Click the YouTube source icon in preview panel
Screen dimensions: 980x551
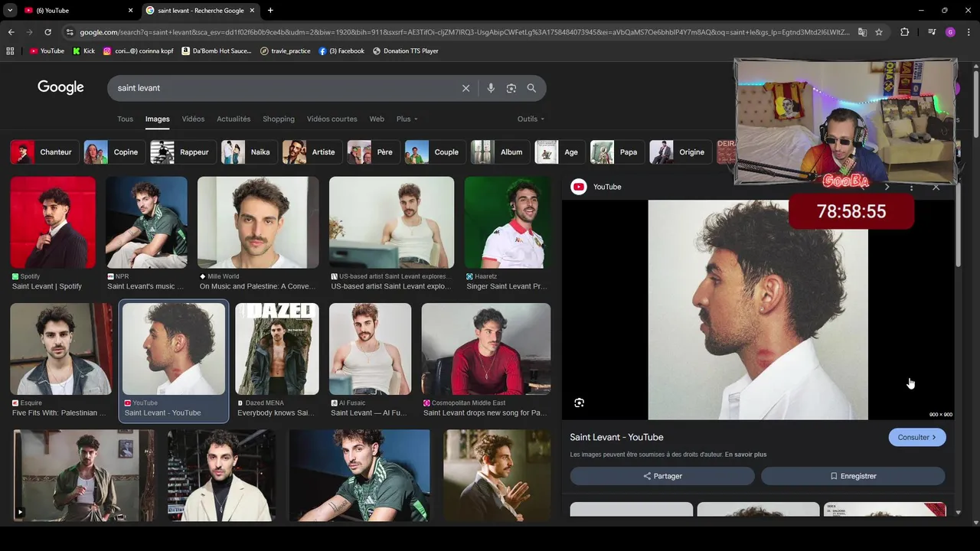coord(579,187)
